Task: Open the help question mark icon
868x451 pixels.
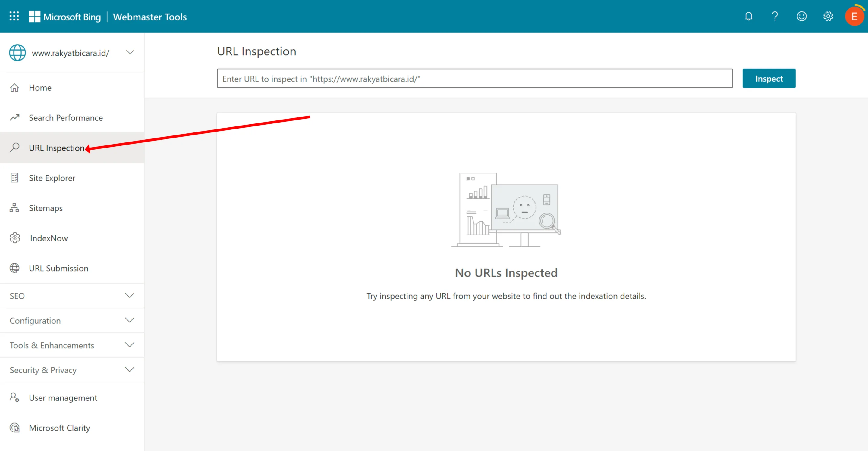Action: pos(775,16)
